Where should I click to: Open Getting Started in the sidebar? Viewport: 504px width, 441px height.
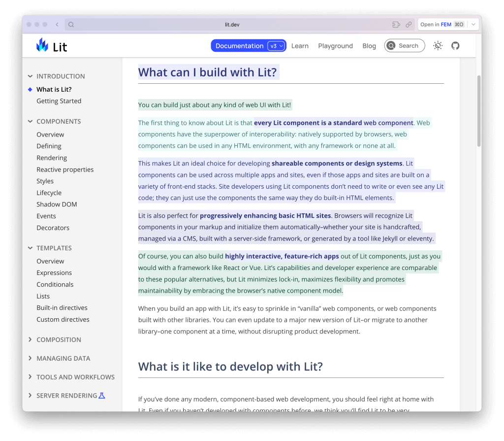[59, 101]
